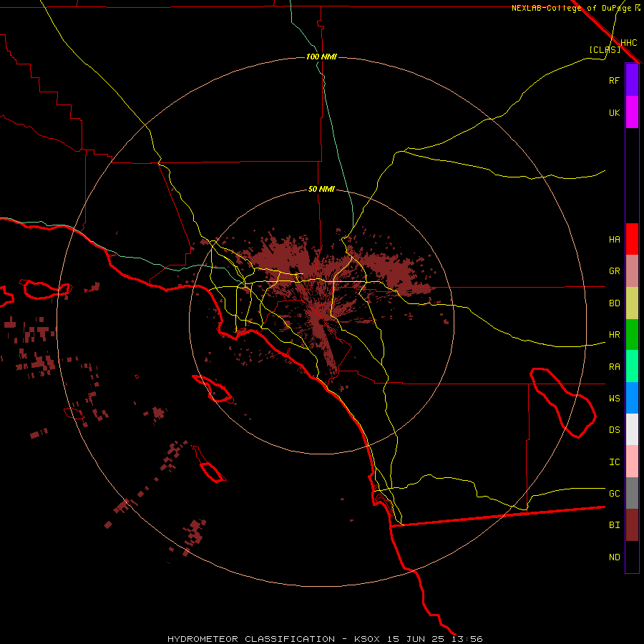Viewport: 644px width, 644px height.
Task: Click the ND legend label
Action: (614, 557)
